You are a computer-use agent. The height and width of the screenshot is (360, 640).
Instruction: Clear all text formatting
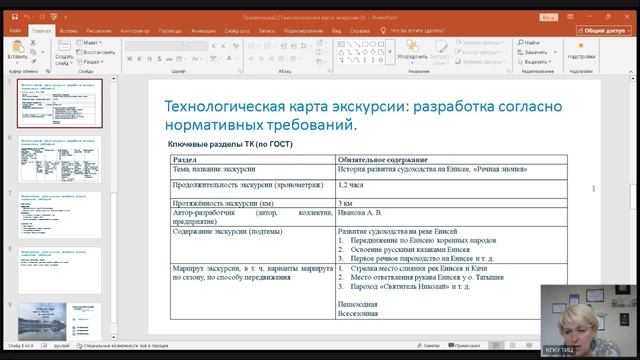click(236, 46)
